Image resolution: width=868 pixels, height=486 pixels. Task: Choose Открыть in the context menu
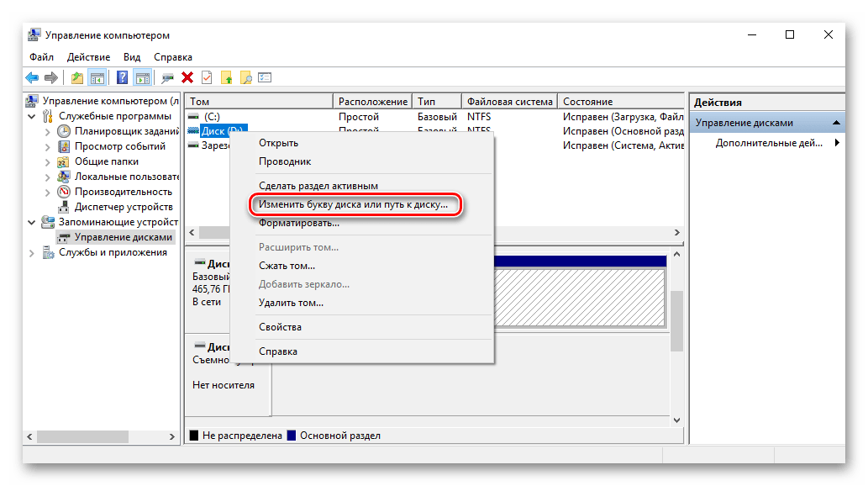click(362, 143)
